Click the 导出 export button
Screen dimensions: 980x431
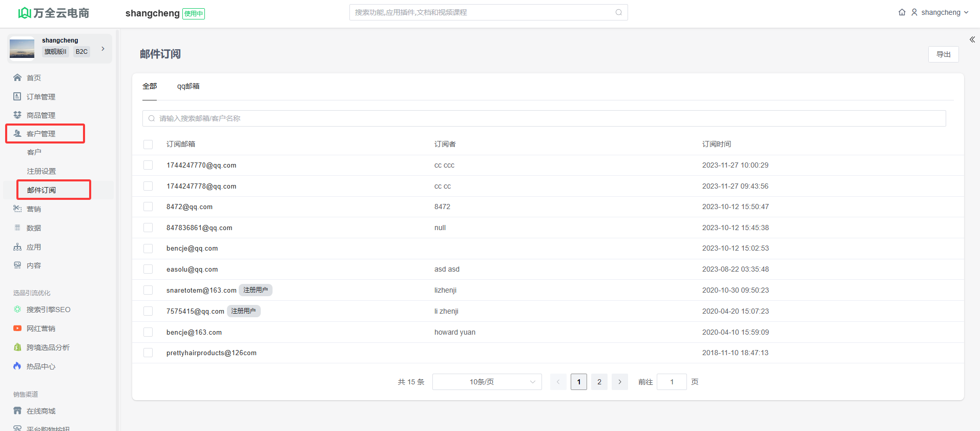coord(943,54)
